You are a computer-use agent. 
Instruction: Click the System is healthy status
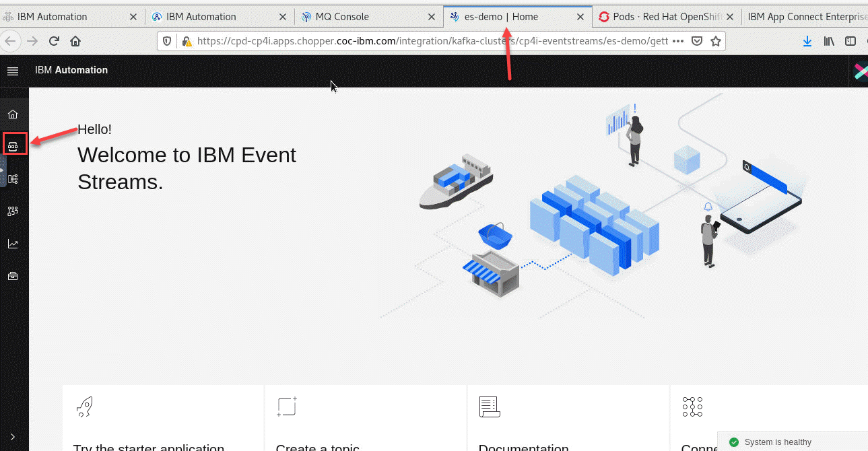coord(777,442)
